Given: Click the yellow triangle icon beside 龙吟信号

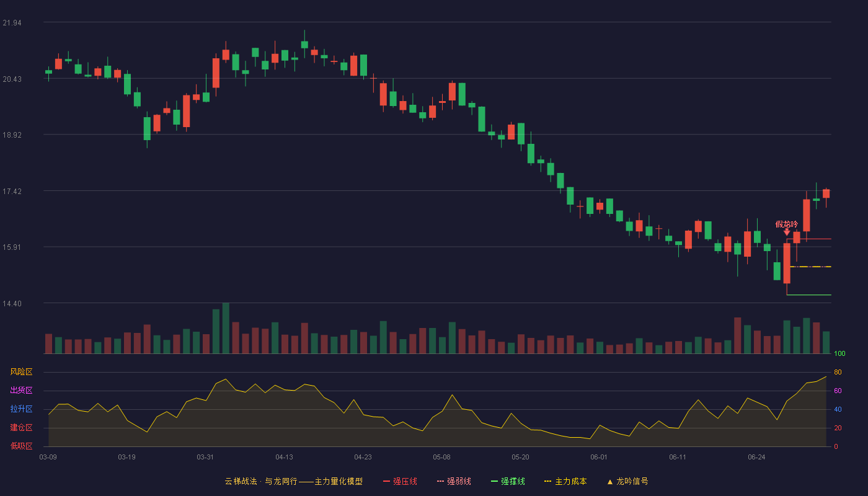Looking at the screenshot, I should (609, 482).
